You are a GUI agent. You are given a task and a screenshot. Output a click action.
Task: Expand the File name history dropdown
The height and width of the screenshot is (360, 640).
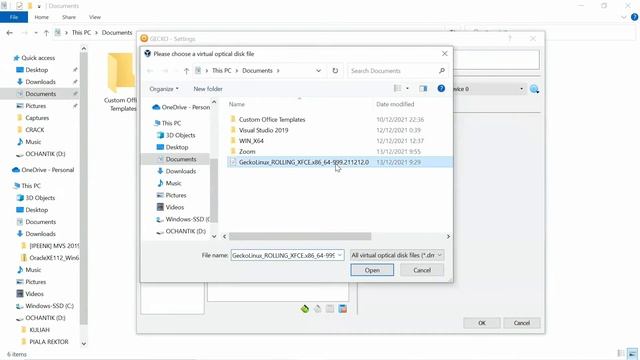pyautogui.click(x=340, y=255)
